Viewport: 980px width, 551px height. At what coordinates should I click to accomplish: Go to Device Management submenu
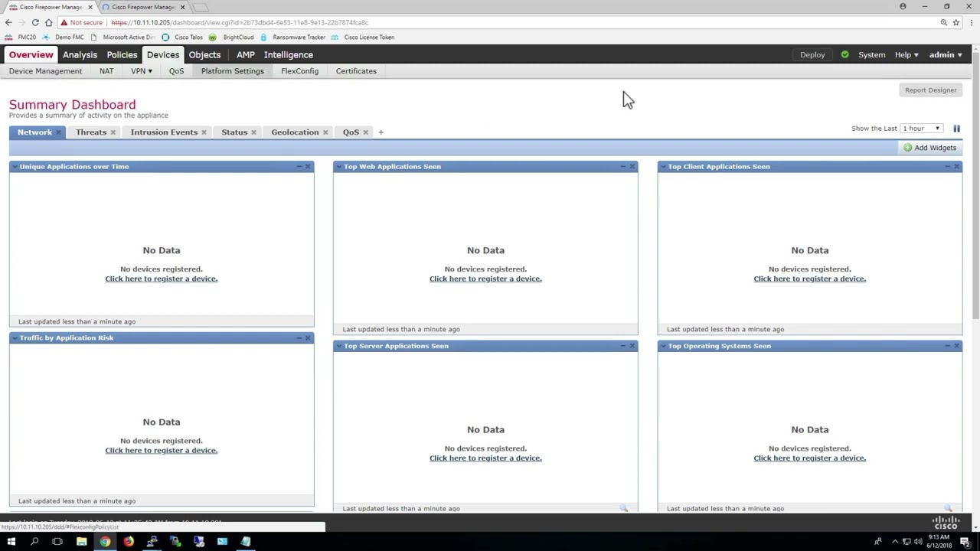click(46, 71)
